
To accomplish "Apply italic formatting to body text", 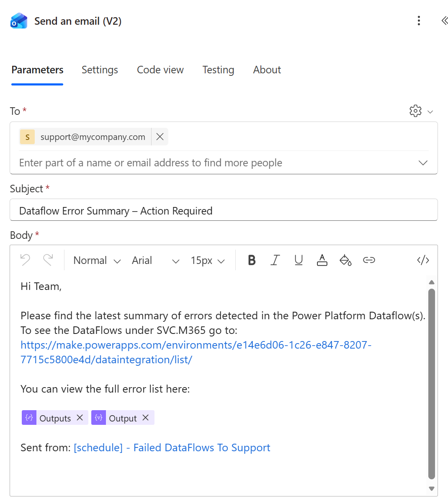I will (275, 260).
